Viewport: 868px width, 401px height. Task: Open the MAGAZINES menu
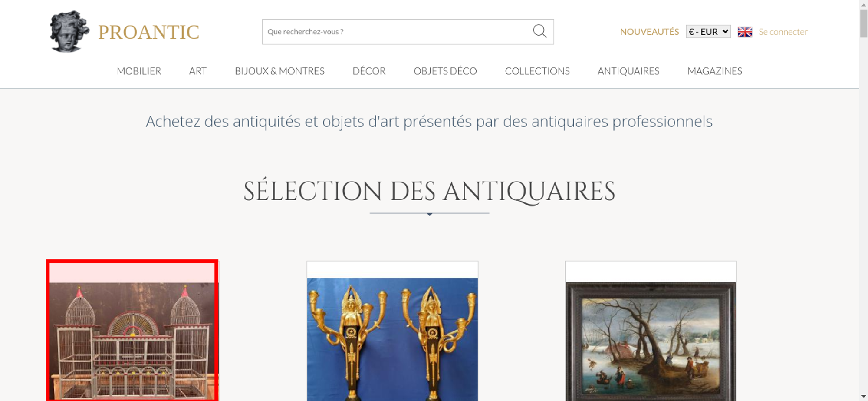(715, 71)
